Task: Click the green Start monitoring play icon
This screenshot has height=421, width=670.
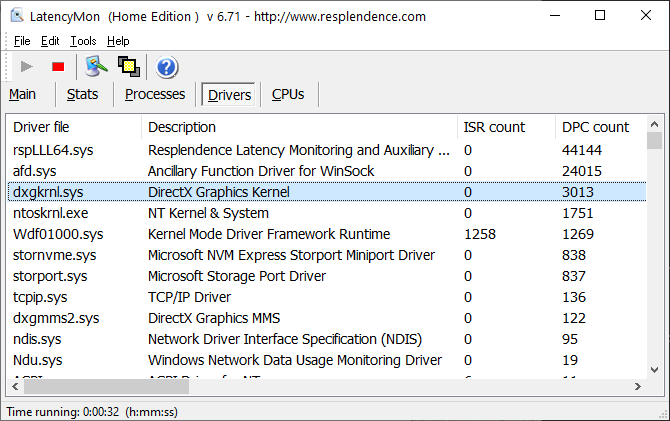Action: click(x=27, y=66)
